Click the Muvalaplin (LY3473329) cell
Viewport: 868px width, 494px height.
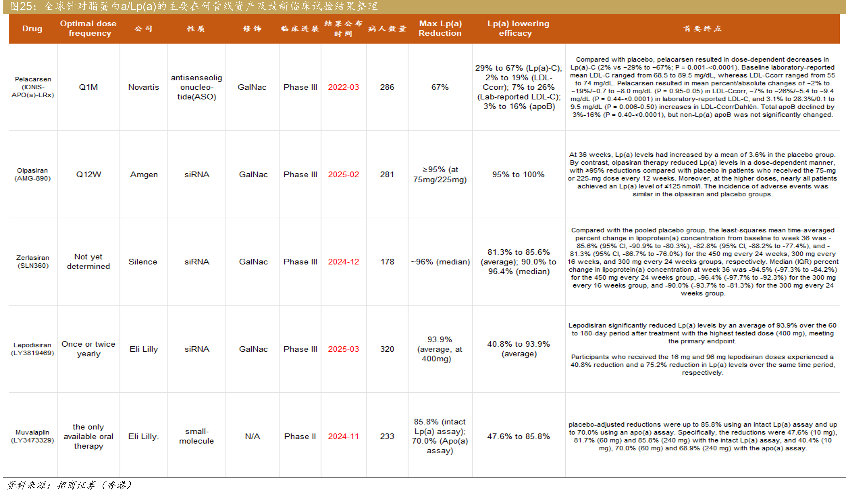[32, 436]
